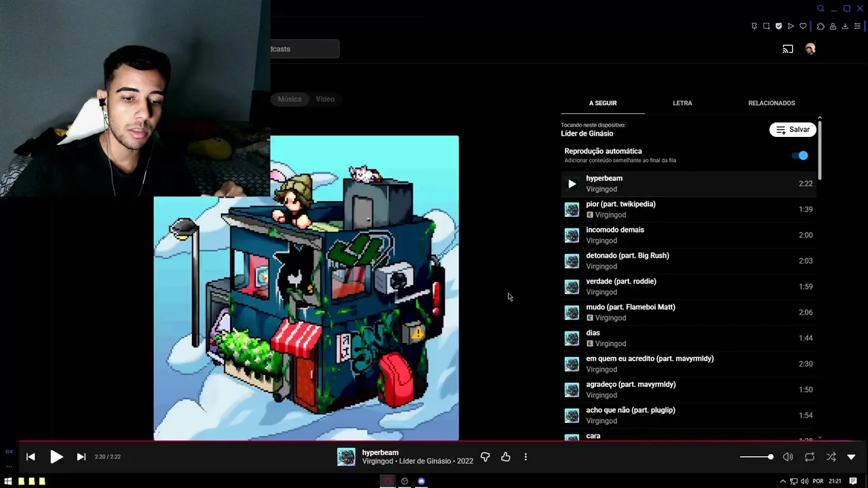
Task: Switch to the LETRA tab
Action: click(682, 103)
